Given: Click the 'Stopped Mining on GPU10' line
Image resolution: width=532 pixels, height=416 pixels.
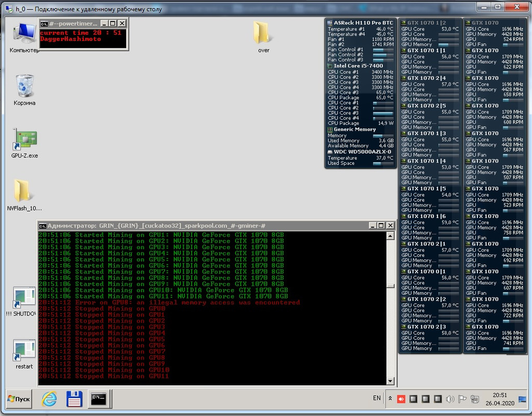Looking at the screenshot, I should [103, 370].
